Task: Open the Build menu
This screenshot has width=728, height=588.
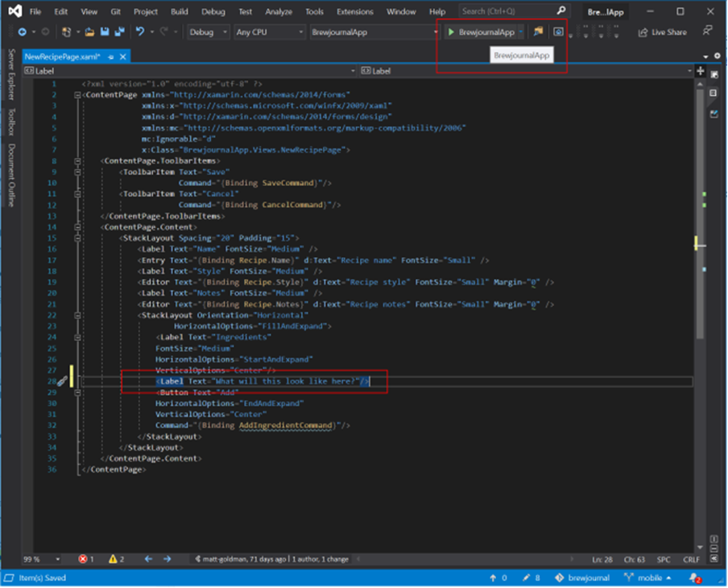Action: click(180, 12)
